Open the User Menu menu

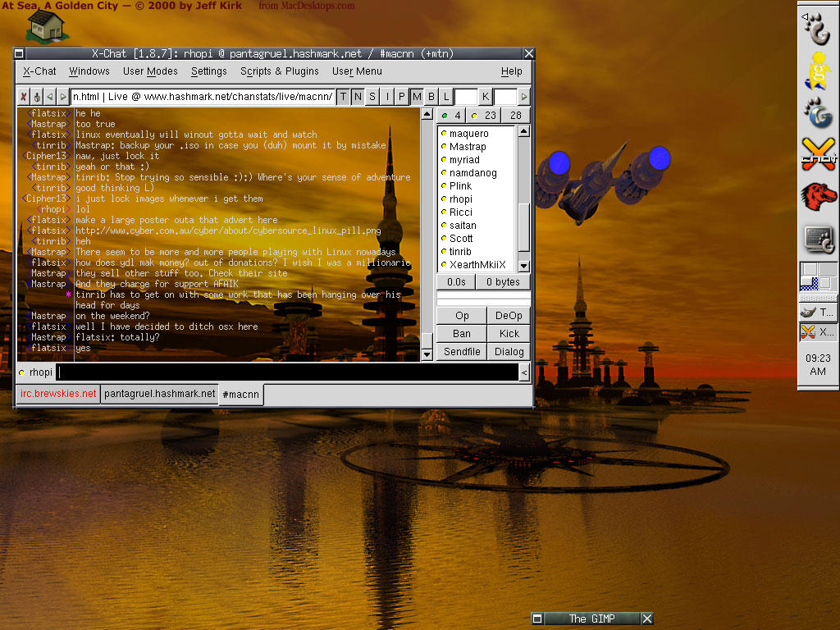358,71
